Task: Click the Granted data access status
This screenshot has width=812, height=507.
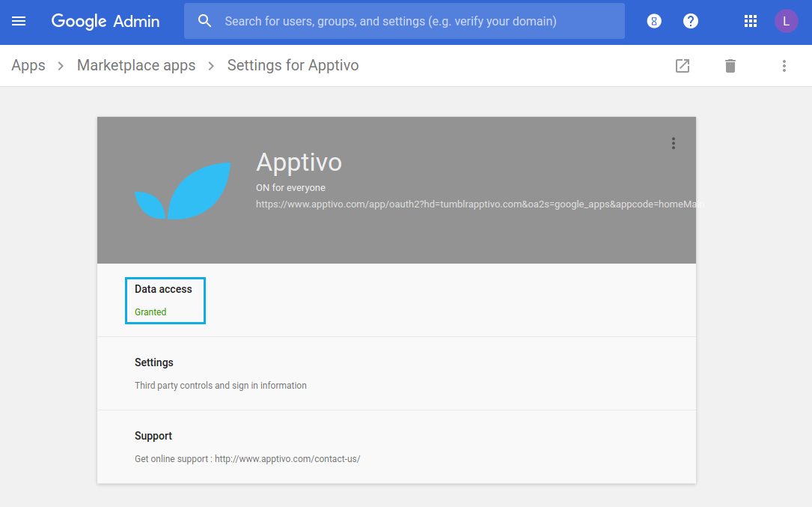Action: (x=150, y=312)
